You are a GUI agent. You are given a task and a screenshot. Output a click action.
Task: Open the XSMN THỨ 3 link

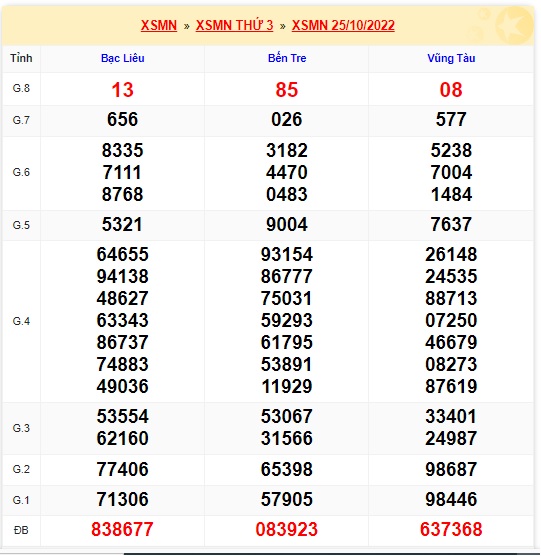pos(234,25)
